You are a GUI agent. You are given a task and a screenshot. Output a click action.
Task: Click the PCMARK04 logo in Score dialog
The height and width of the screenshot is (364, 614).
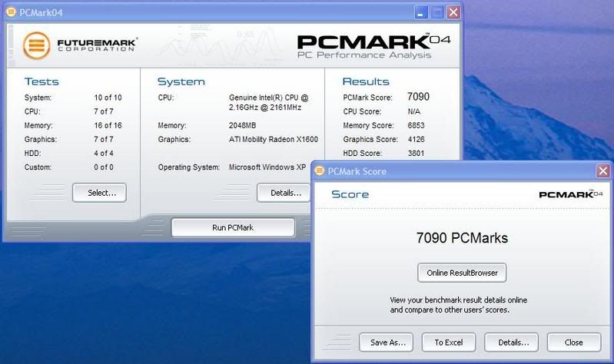tap(571, 194)
